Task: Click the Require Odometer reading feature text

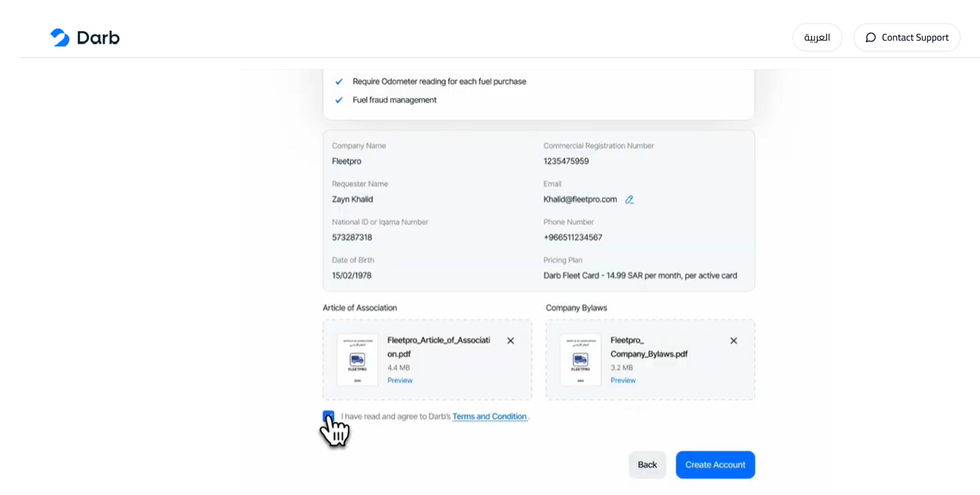Action: [x=439, y=82]
